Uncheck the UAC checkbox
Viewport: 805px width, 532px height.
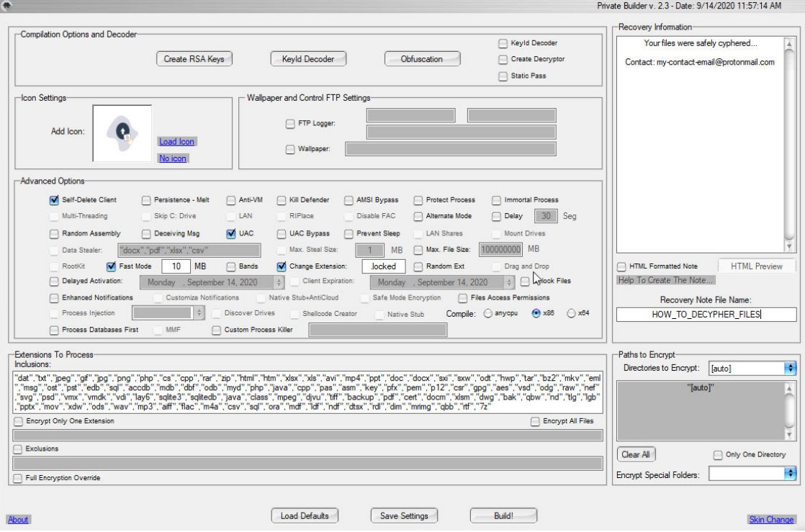(231, 233)
